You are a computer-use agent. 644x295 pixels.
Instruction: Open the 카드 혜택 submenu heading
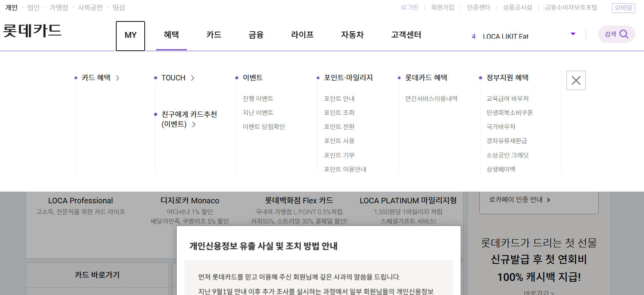96,78
